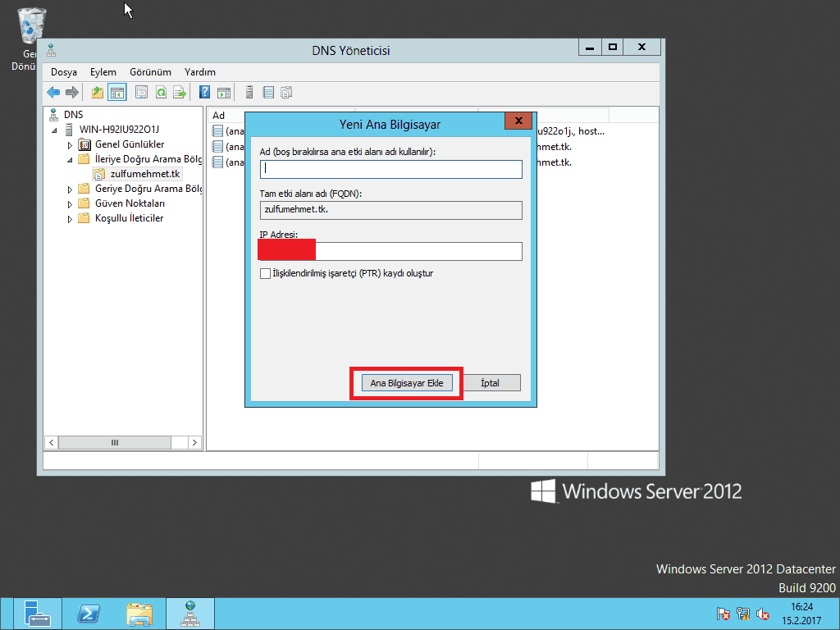Open the Eylem menu
Screen dimensions: 840x630
pyautogui.click(x=103, y=72)
